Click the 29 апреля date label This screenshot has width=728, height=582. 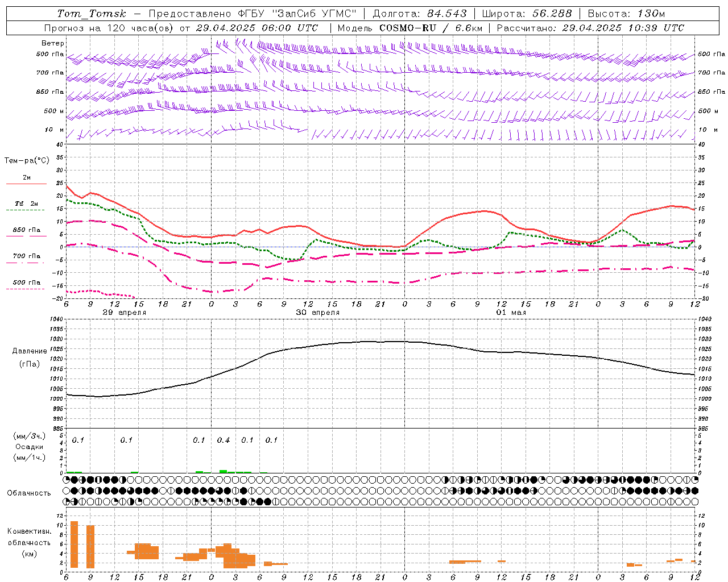[124, 313]
